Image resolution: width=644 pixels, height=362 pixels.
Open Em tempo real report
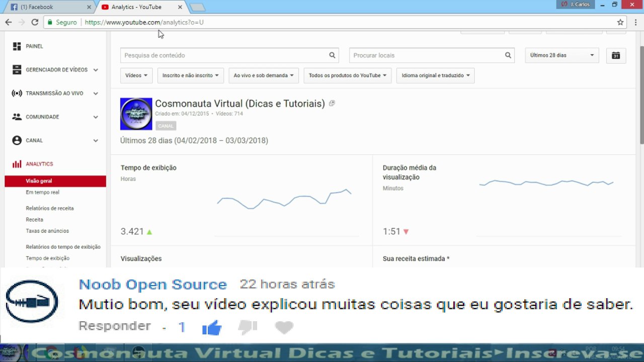coord(43,193)
